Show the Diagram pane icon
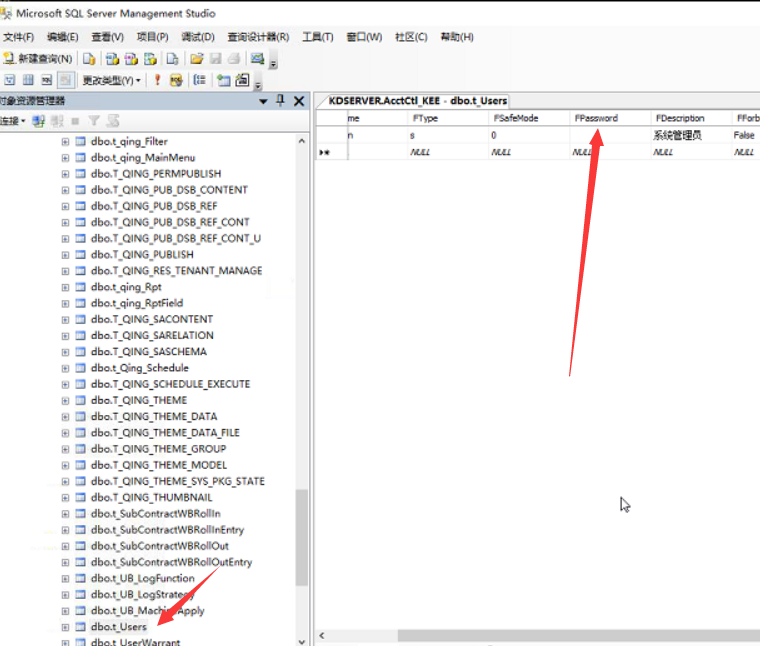 [9, 80]
